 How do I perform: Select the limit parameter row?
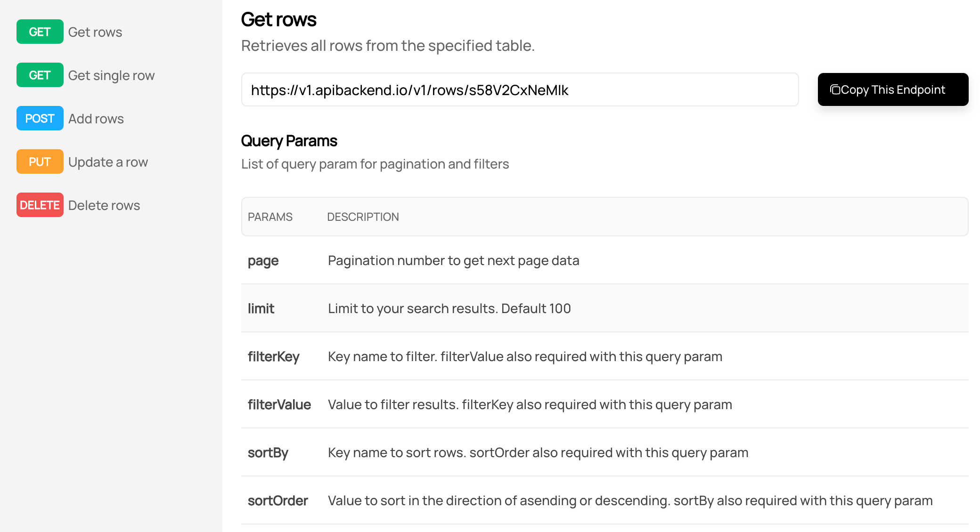pos(604,308)
